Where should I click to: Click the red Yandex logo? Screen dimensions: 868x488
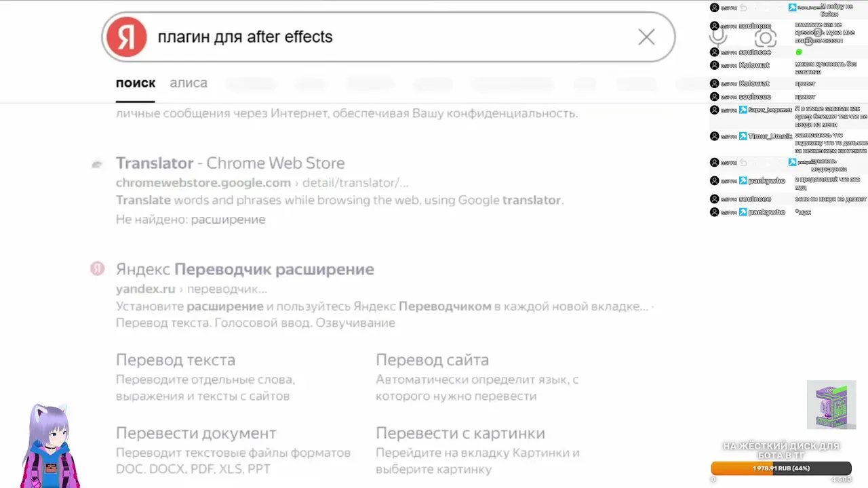point(127,37)
